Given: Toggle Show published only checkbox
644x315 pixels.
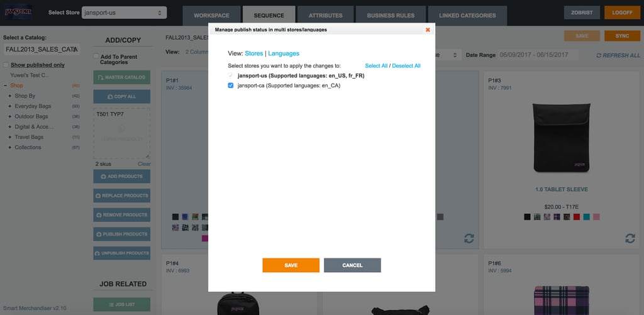Looking at the screenshot, I should (6, 65).
